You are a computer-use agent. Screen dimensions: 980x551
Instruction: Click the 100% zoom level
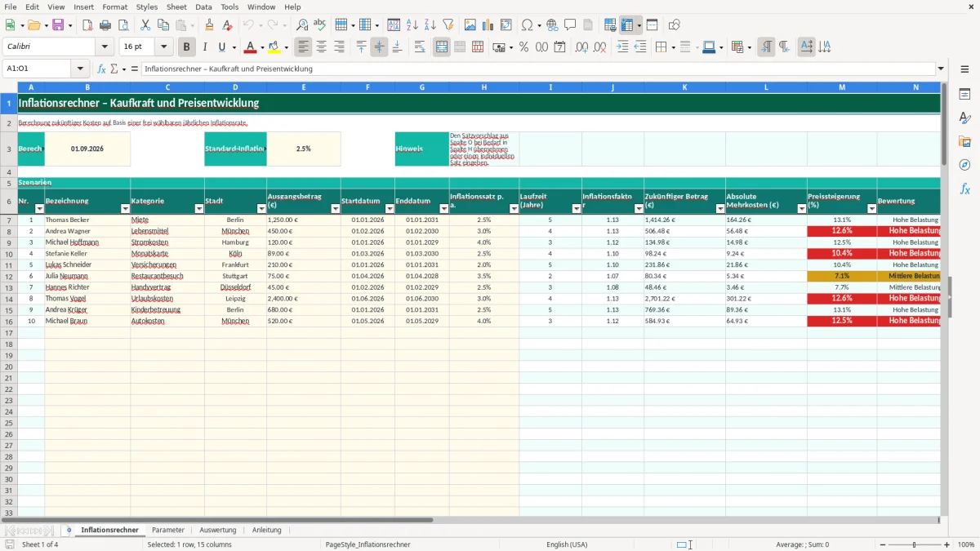tap(966, 544)
